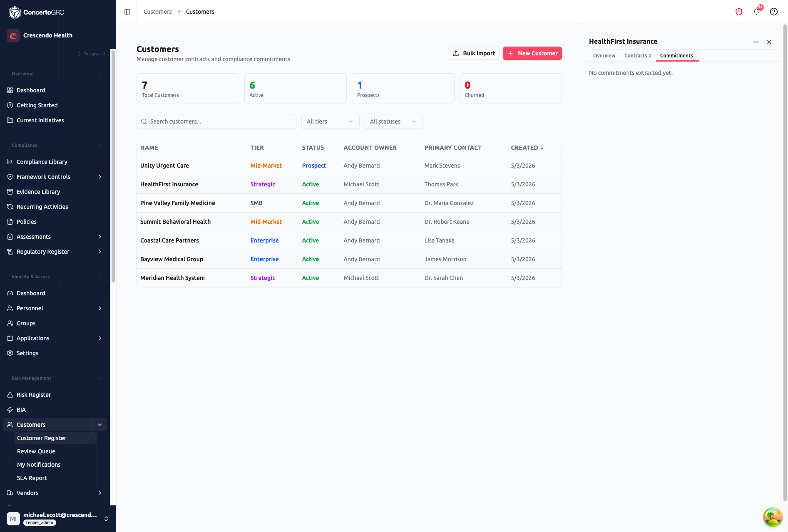Click the Groups icon
The height and width of the screenshot is (532, 788).
click(10, 323)
